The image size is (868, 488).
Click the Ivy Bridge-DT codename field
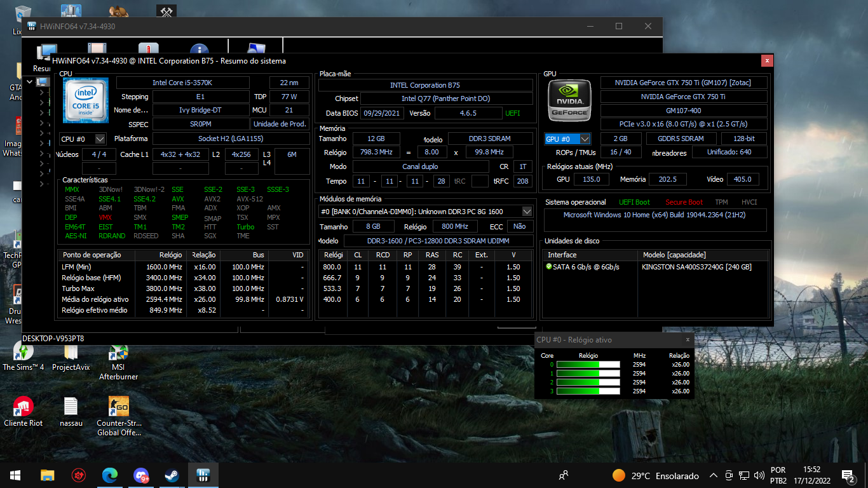pos(200,110)
